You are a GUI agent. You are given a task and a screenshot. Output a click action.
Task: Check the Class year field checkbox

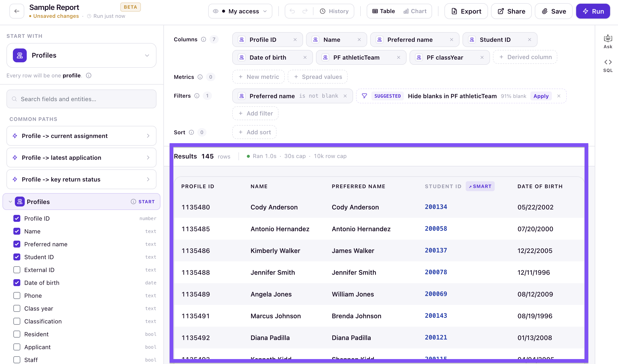(17, 308)
